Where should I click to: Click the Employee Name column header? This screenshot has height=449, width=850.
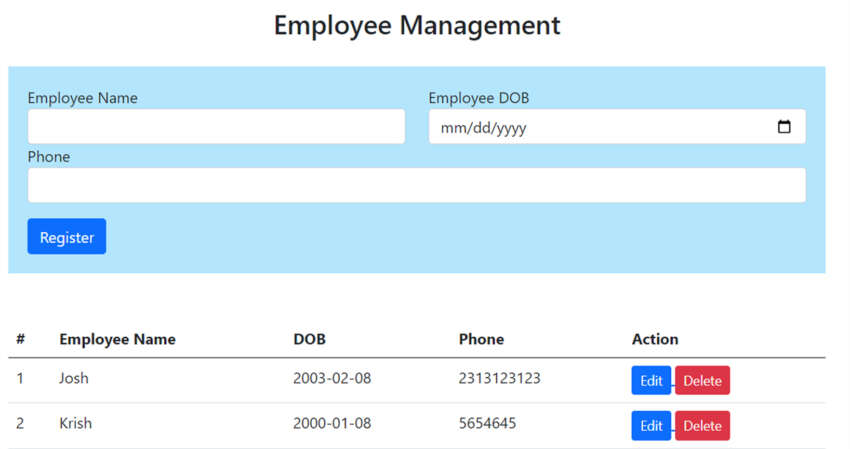117,339
